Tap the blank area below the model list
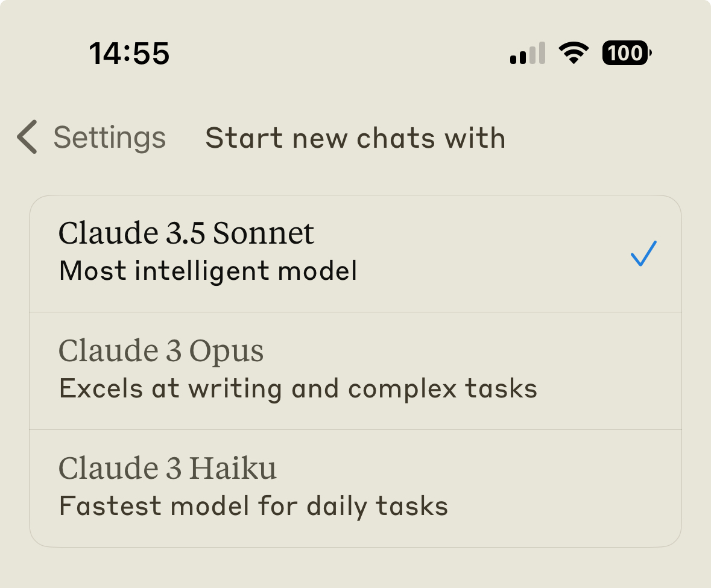711x588 pixels. click(356, 567)
